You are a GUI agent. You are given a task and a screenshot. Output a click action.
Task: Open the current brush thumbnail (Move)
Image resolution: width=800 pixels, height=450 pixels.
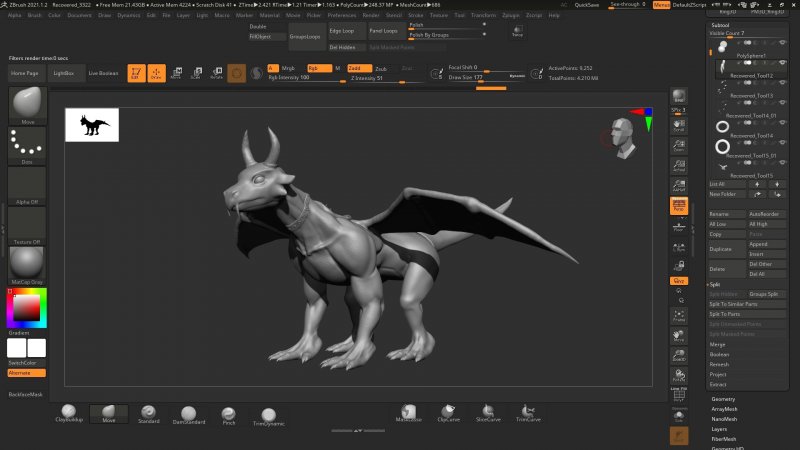pyautogui.click(x=27, y=106)
